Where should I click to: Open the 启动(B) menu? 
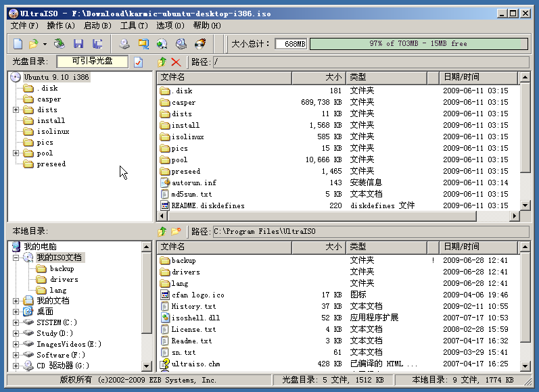click(97, 26)
